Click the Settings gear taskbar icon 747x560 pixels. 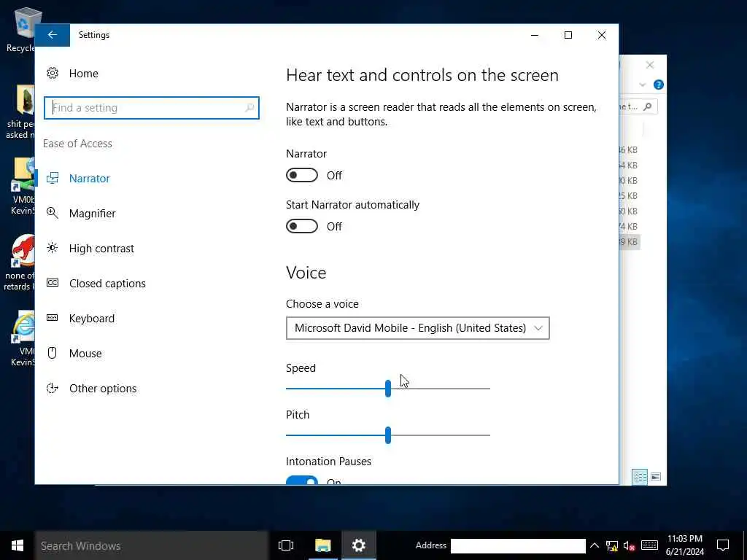point(359,545)
